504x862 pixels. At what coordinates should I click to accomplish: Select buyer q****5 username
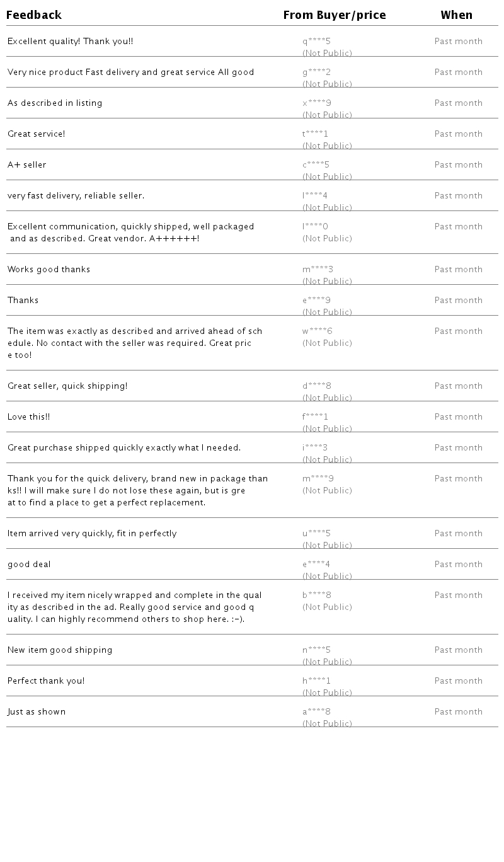pyautogui.click(x=316, y=42)
